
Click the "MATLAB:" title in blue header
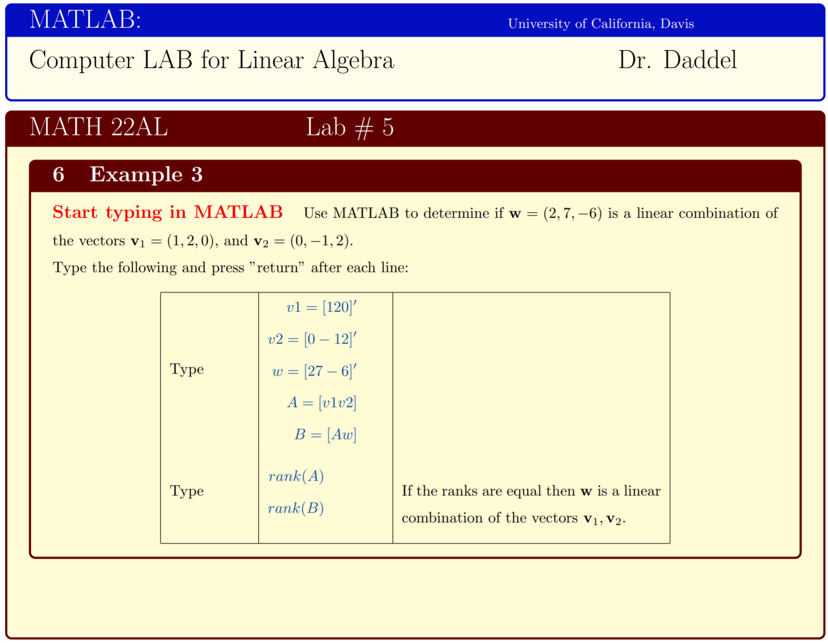point(85,20)
